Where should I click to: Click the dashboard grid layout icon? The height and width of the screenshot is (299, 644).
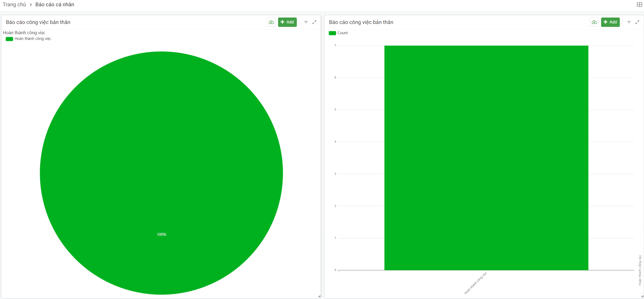(x=639, y=5)
